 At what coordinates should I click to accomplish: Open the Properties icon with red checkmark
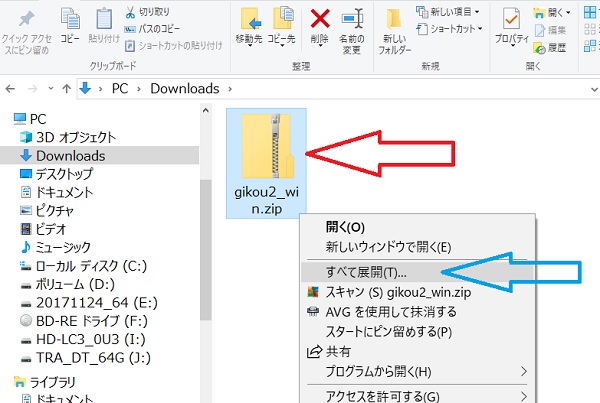coord(512,20)
